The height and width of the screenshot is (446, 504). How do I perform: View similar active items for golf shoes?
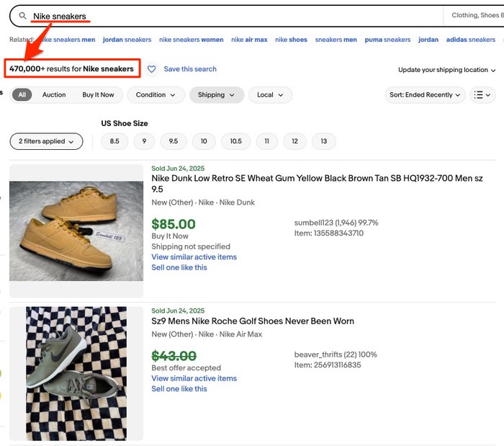194,378
